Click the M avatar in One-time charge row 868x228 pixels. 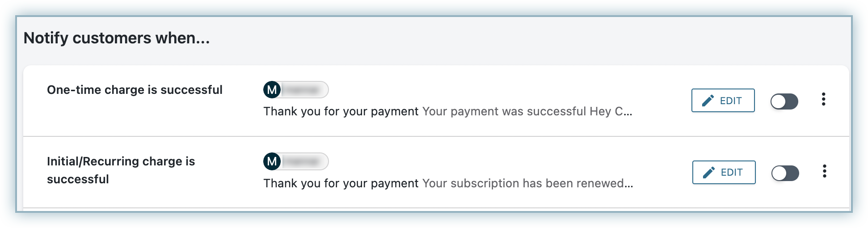coord(272,90)
